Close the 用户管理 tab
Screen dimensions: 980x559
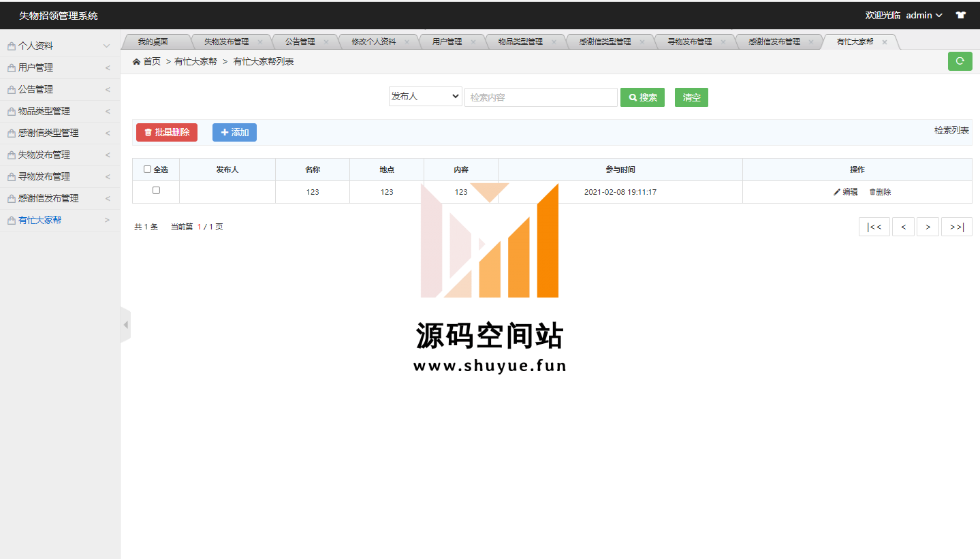pos(473,42)
